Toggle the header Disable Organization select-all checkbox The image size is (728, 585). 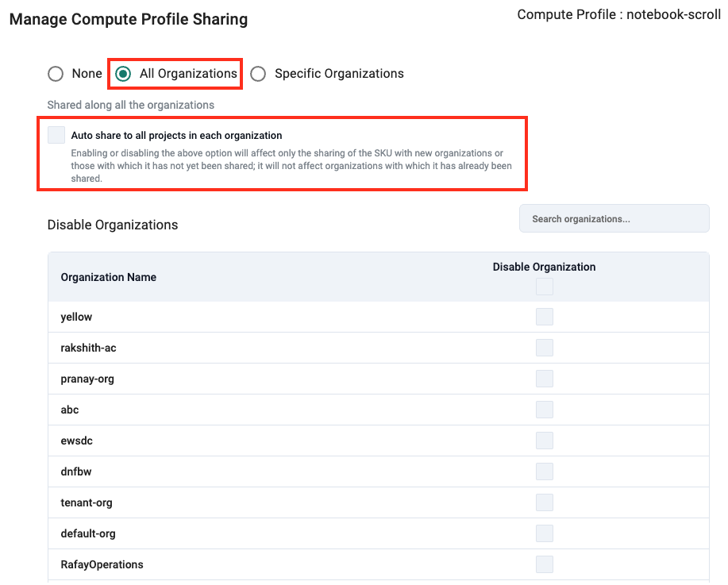tap(544, 287)
